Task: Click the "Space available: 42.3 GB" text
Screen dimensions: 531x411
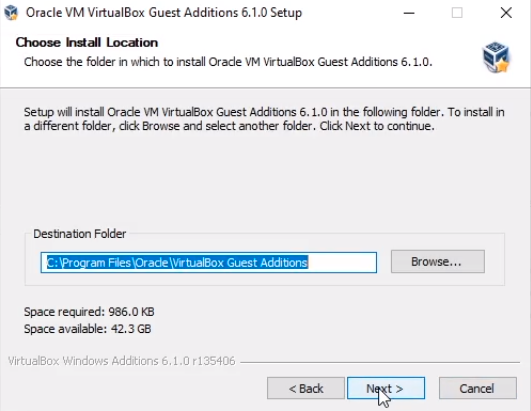Action: pyautogui.click(x=88, y=329)
